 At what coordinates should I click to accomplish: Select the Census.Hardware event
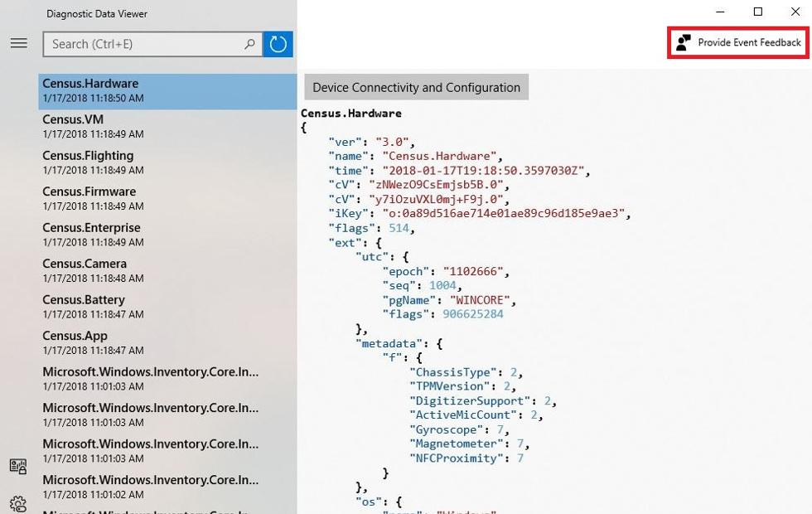[167, 91]
